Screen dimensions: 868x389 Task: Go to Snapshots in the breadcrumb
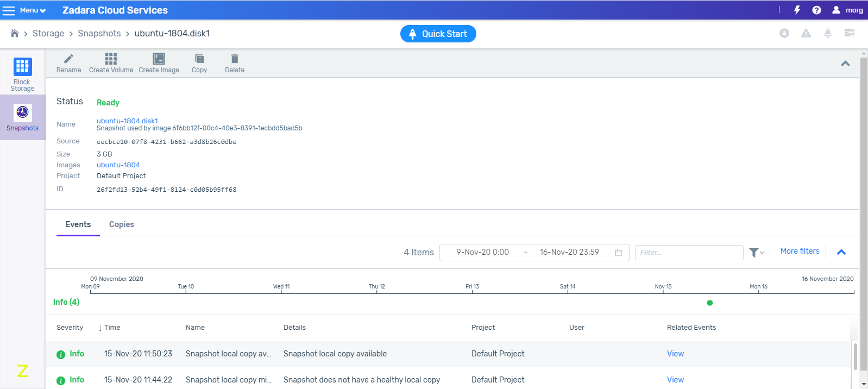pos(99,34)
